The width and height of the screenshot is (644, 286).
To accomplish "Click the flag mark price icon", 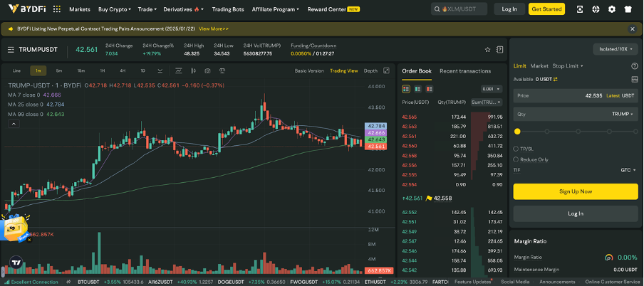I will (429, 198).
